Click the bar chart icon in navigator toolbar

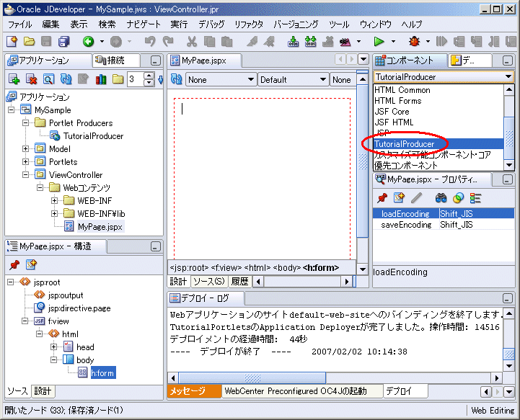pos(101,79)
